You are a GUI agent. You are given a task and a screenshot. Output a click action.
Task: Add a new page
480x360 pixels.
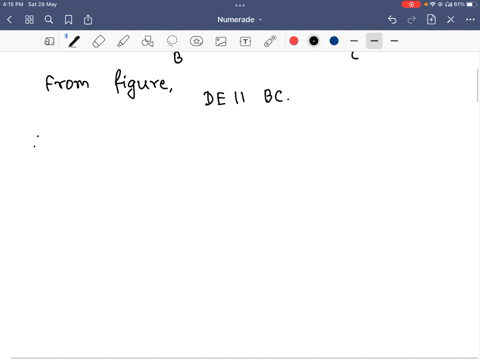431,20
